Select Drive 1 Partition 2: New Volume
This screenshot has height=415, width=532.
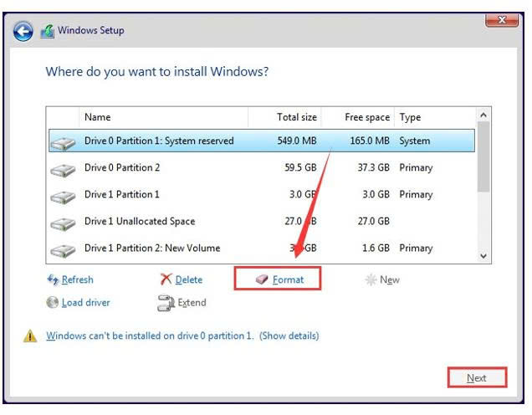click(x=262, y=248)
